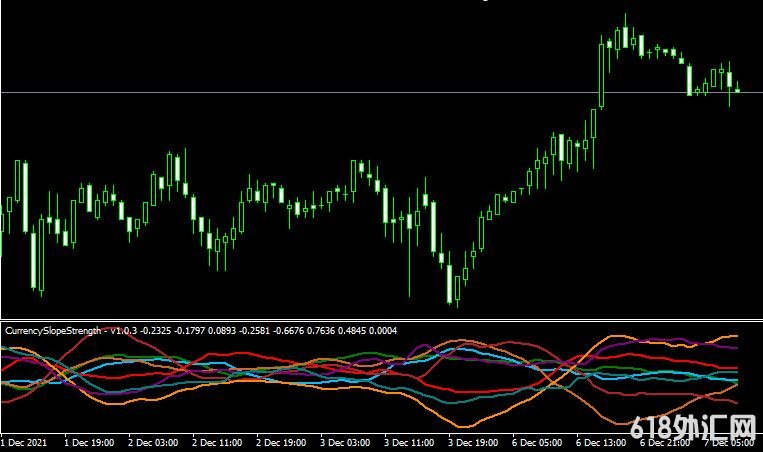Click the 0.0893 indicator value
Screen dimensions: 763x452
tap(222, 331)
